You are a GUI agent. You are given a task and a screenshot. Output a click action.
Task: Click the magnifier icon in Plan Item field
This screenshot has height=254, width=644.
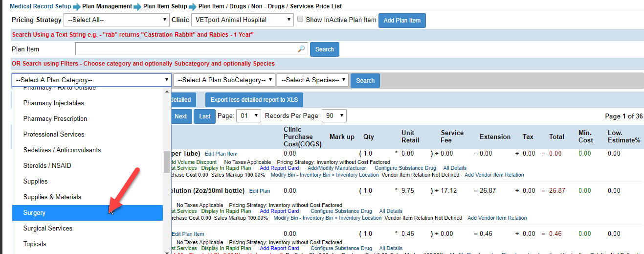pos(301,49)
